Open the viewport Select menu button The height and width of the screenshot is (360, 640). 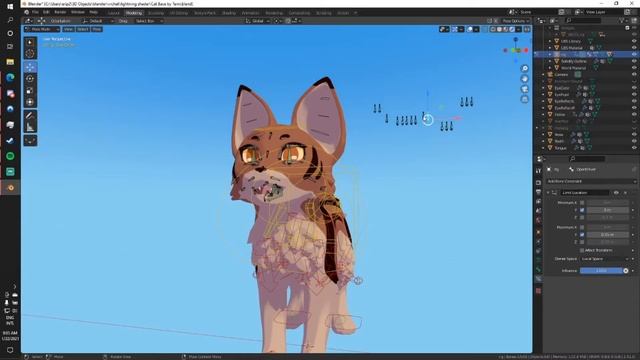[x=82, y=29]
